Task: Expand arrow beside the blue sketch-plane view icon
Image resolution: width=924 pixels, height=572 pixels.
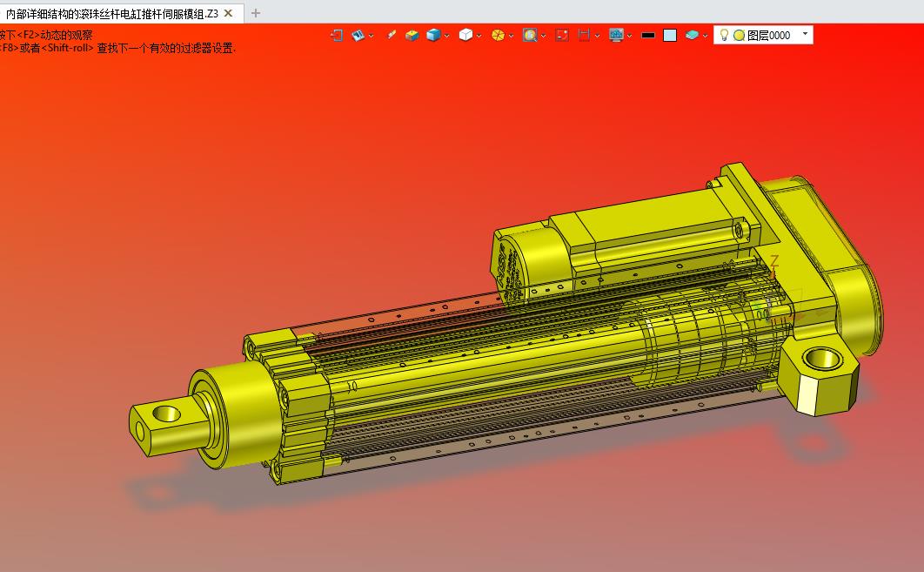Action: pyautogui.click(x=372, y=36)
